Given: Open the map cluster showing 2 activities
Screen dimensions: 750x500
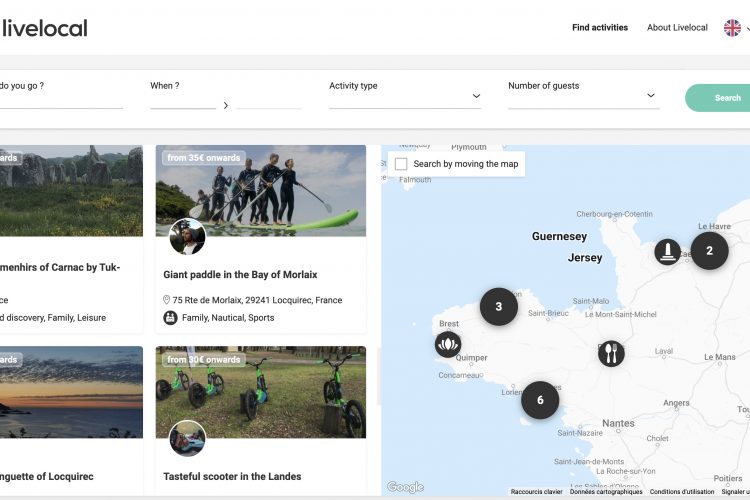Looking at the screenshot, I should tap(709, 251).
